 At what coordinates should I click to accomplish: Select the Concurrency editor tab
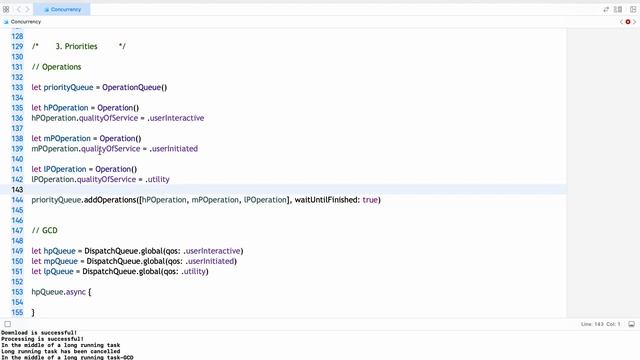[x=62, y=9]
